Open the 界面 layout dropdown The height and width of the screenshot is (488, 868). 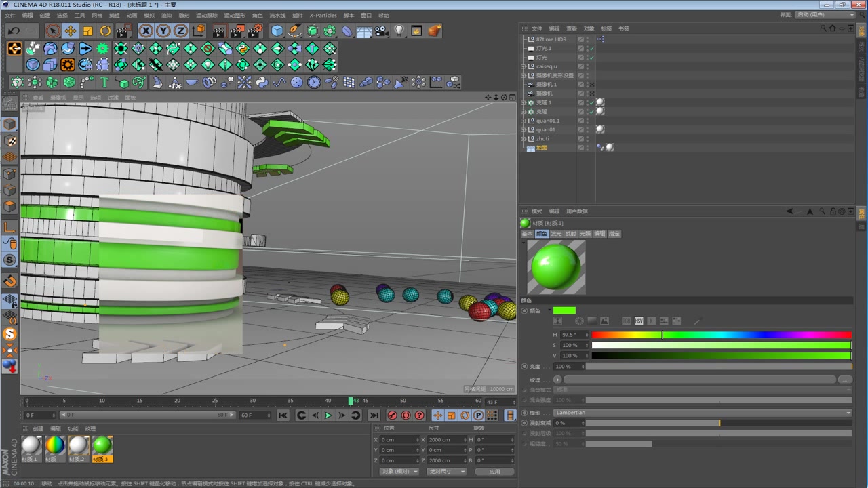(x=825, y=14)
